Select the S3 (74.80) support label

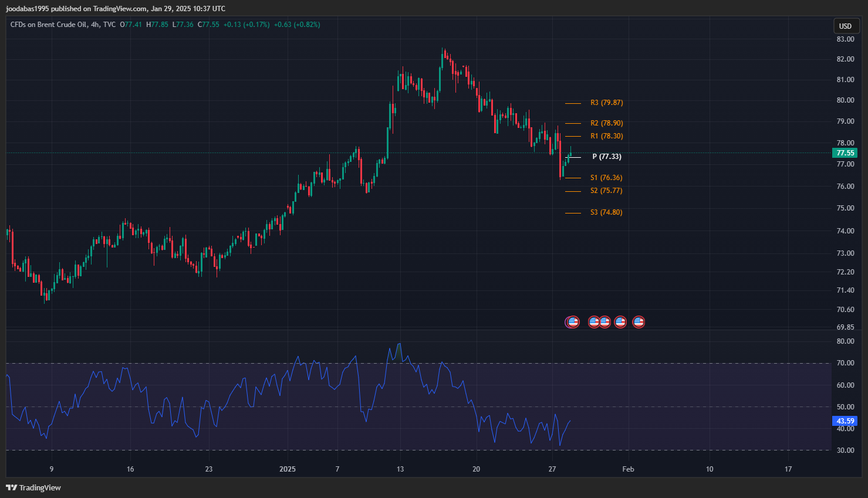(606, 212)
